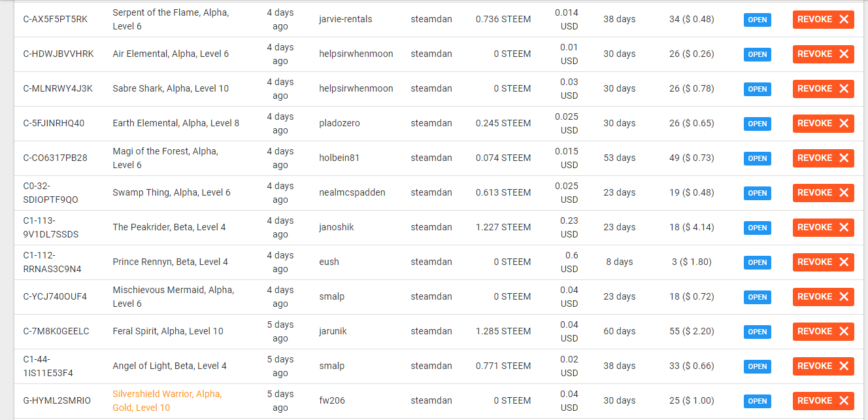Revoke the Air Elemental delegation
The height and width of the screenshot is (420, 868).
coord(822,54)
